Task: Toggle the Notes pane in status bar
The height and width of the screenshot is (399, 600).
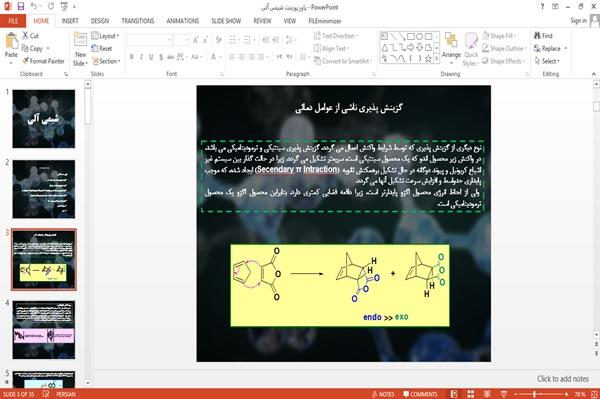Action: pyautogui.click(x=383, y=394)
